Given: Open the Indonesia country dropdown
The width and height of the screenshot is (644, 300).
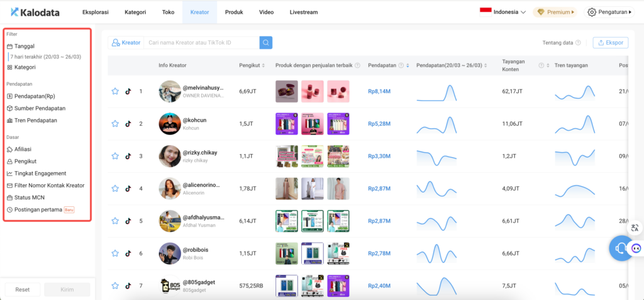Looking at the screenshot, I should coord(503,13).
